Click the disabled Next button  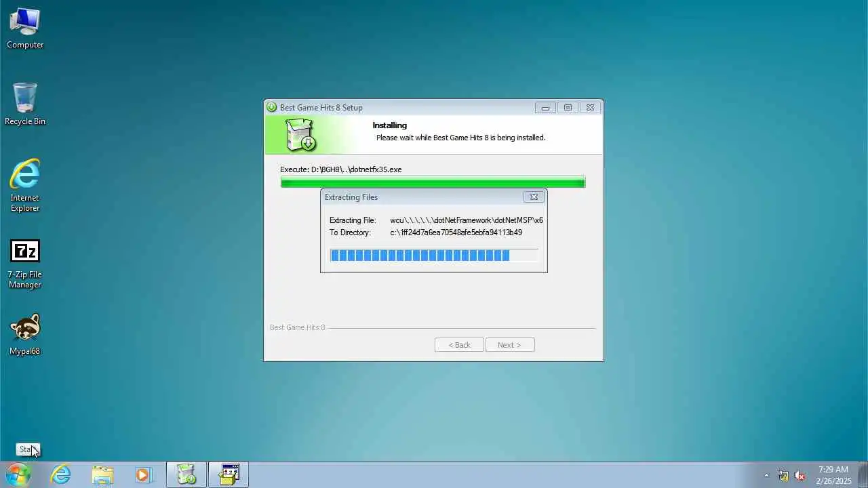point(510,345)
